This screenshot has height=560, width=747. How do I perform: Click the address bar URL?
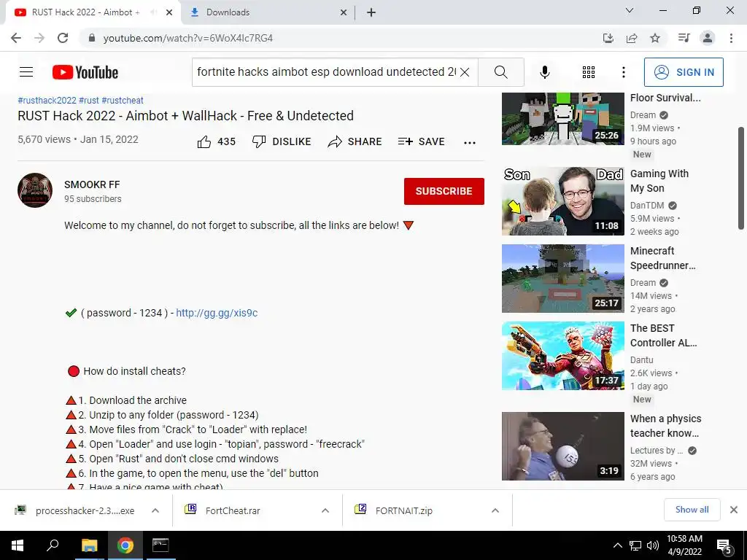click(188, 38)
